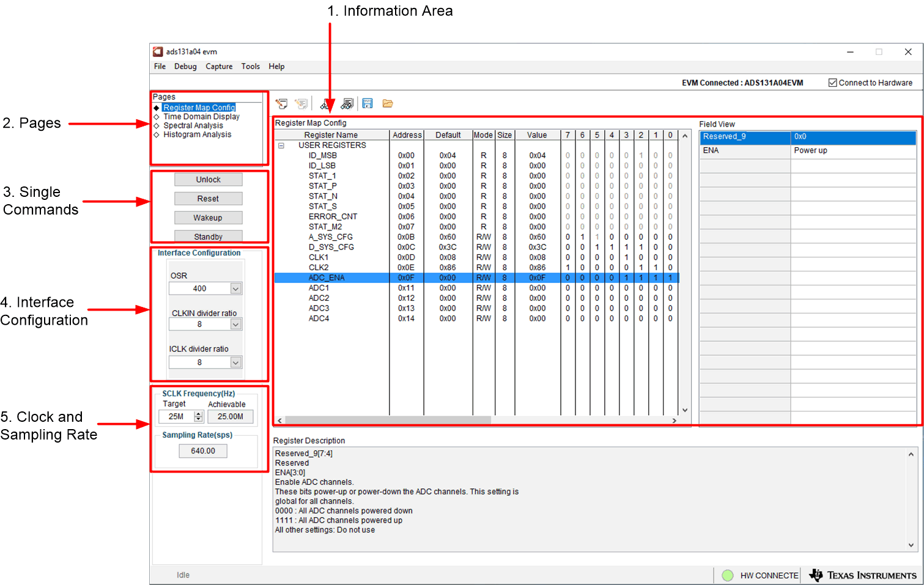Select the ADC_ENA register row
This screenshot has width=924, height=585.
click(x=476, y=278)
